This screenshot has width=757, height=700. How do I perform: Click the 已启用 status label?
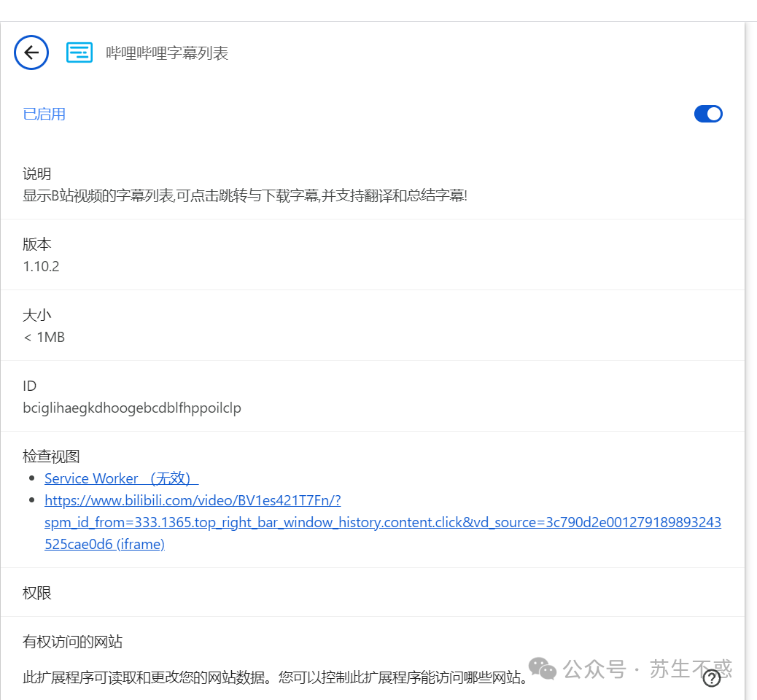click(44, 114)
